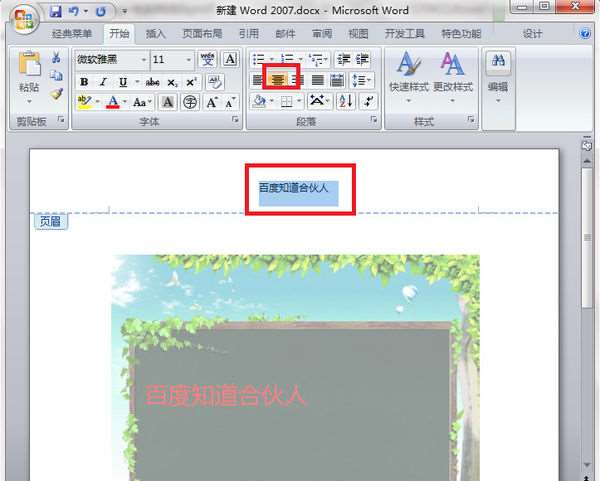This screenshot has height=481, width=600.
Task: Save document via quick access toolbar
Action: pos(55,11)
